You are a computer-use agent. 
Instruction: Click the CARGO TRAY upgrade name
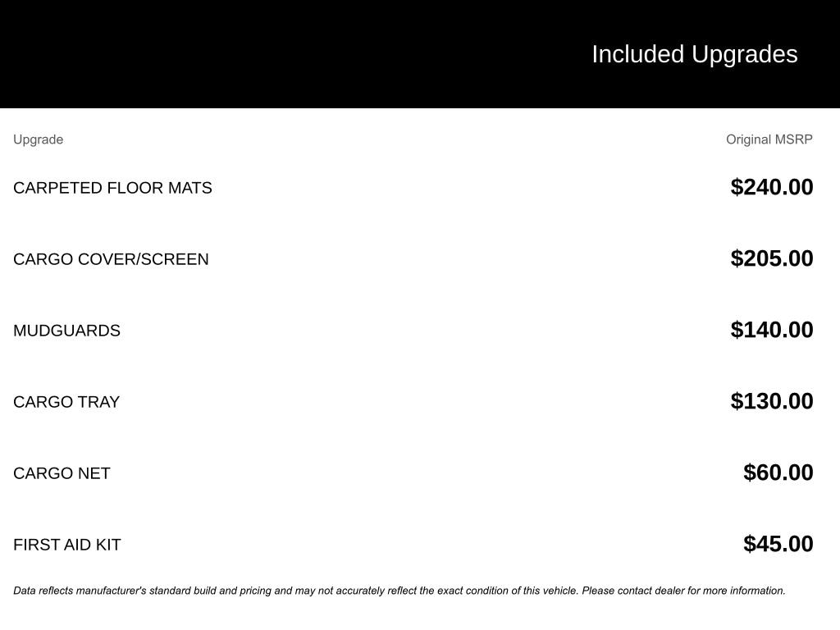point(66,402)
